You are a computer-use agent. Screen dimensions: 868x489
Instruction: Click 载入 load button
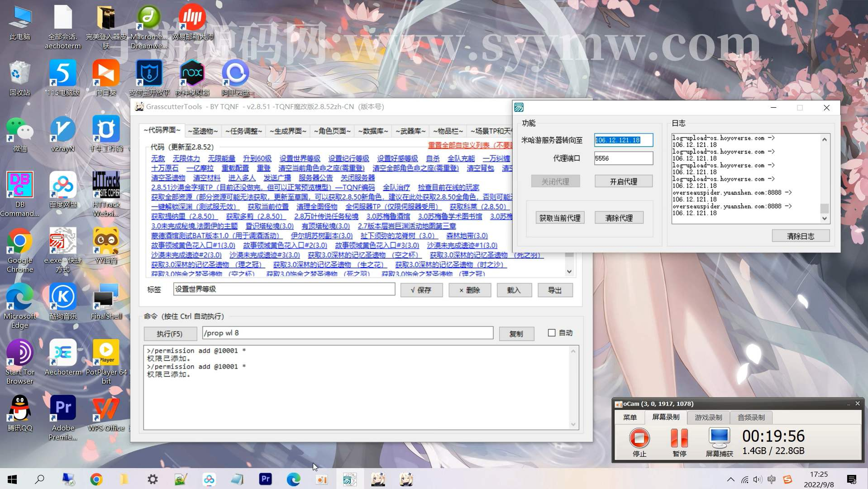click(x=514, y=290)
